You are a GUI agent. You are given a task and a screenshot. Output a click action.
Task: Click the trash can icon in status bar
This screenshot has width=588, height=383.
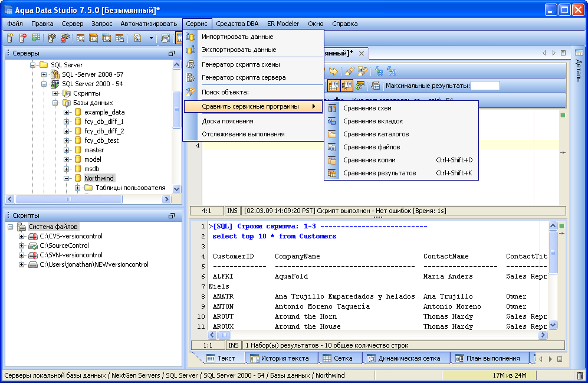click(580, 375)
